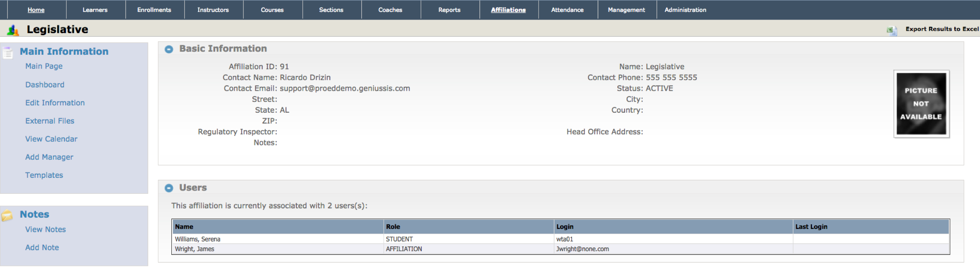The width and height of the screenshot is (980, 272).
Task: Click Add Note in the Notes panel
Action: tap(42, 247)
